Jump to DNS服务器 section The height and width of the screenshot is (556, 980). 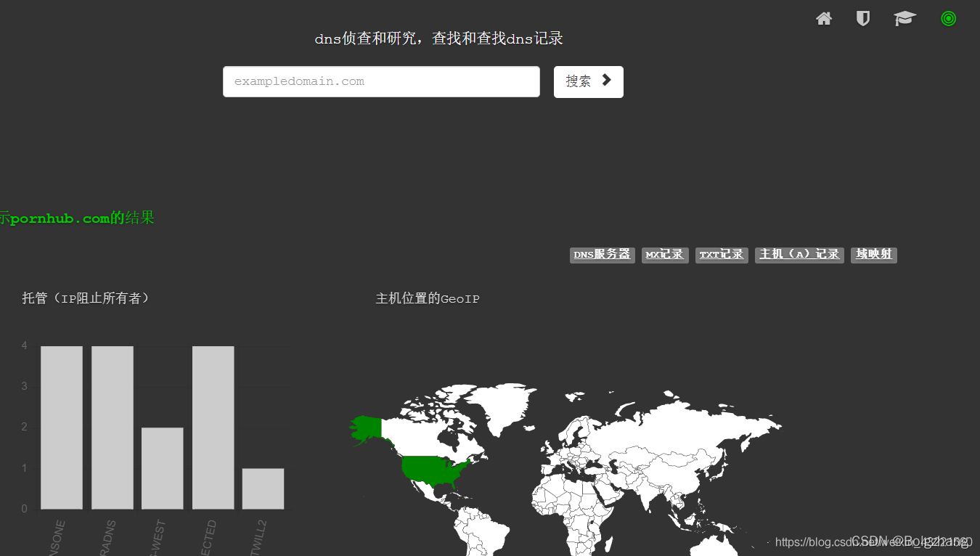pos(603,255)
